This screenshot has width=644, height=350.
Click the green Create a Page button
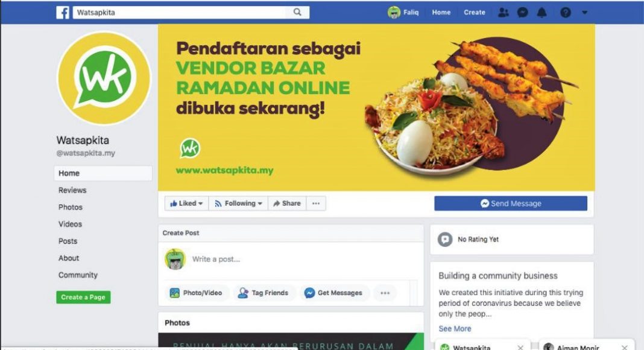click(x=83, y=297)
